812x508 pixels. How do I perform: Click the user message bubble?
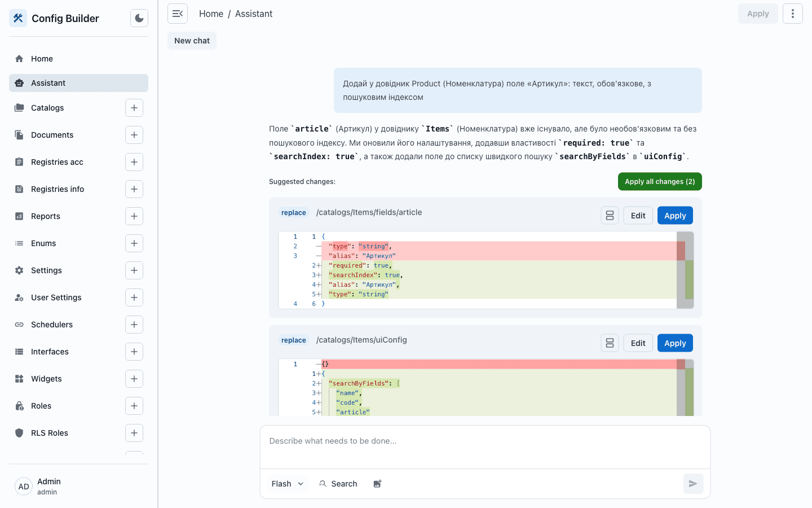pos(518,90)
